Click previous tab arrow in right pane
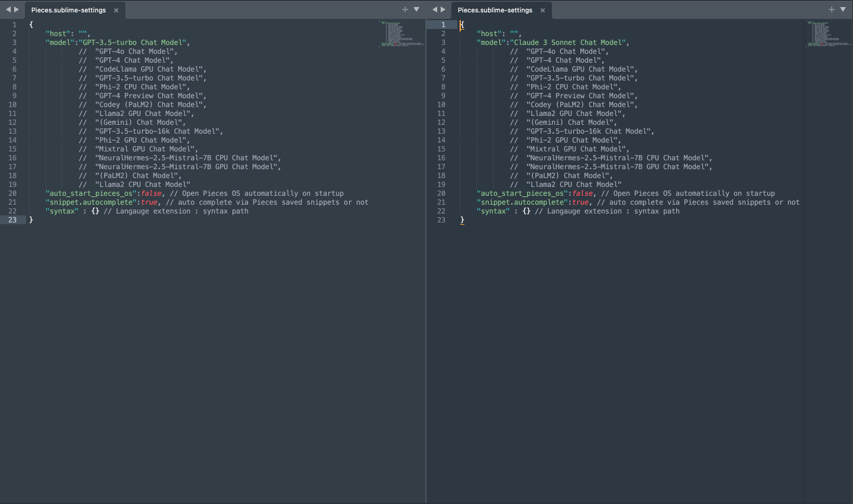This screenshot has height=504, width=853. coord(435,9)
